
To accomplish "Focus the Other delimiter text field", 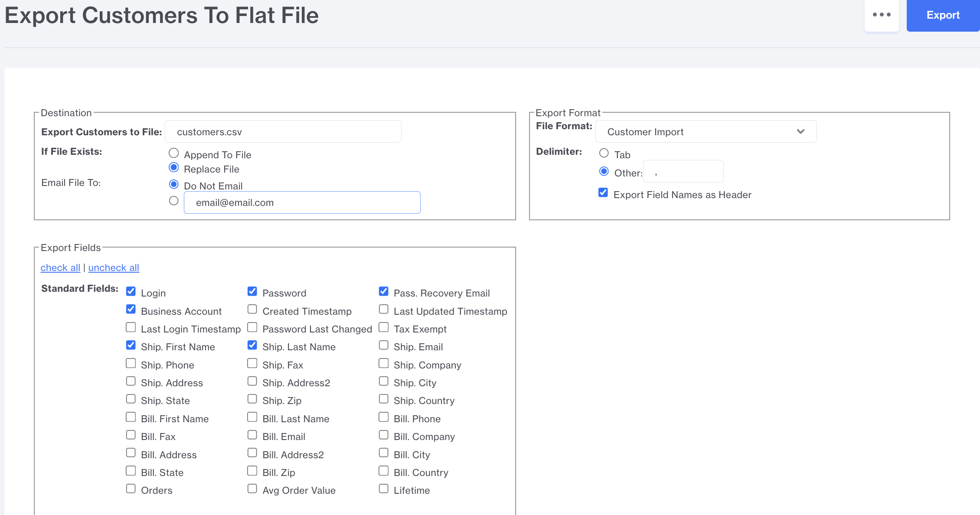I will click(683, 172).
